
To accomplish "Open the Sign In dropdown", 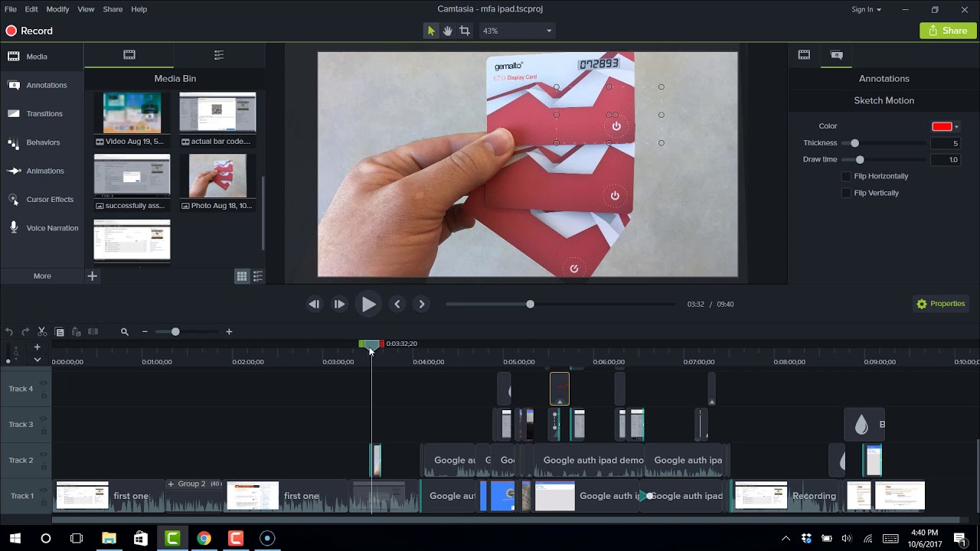I will [x=866, y=9].
